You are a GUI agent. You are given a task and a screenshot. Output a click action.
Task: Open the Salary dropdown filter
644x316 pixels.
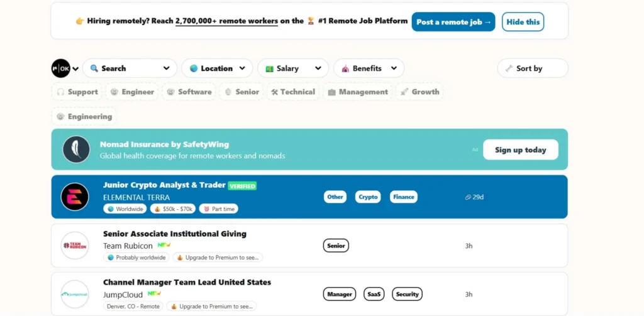292,68
